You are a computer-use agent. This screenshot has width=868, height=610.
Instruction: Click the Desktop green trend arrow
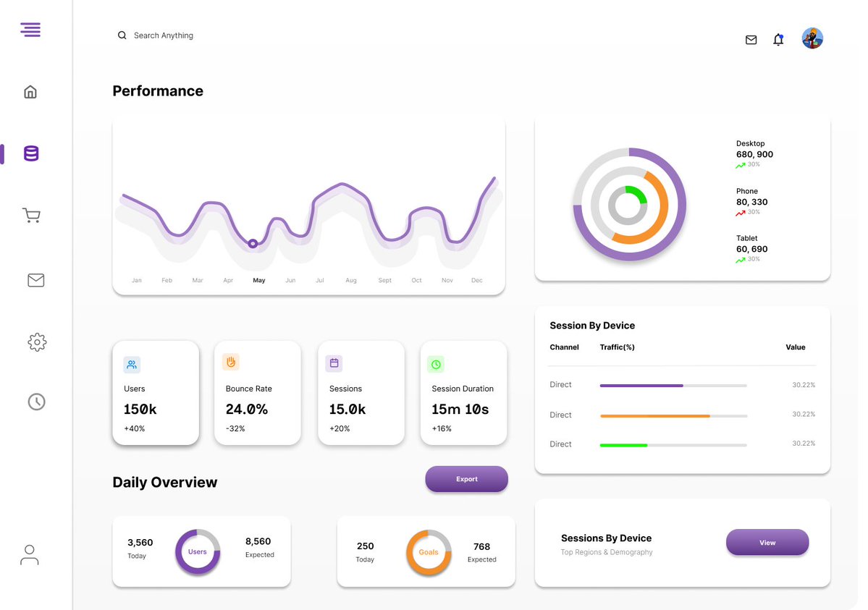[740, 166]
